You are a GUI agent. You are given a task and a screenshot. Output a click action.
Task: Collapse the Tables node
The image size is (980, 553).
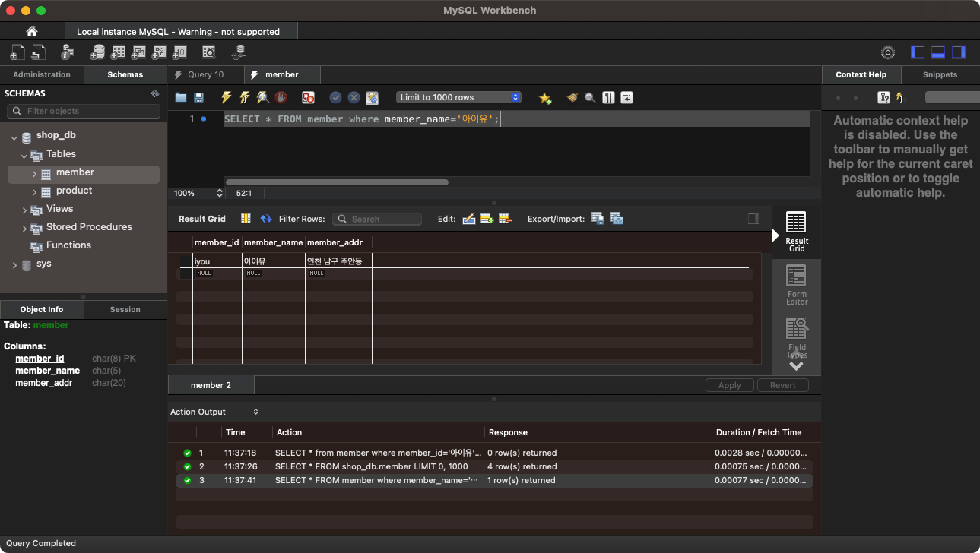[24, 155]
